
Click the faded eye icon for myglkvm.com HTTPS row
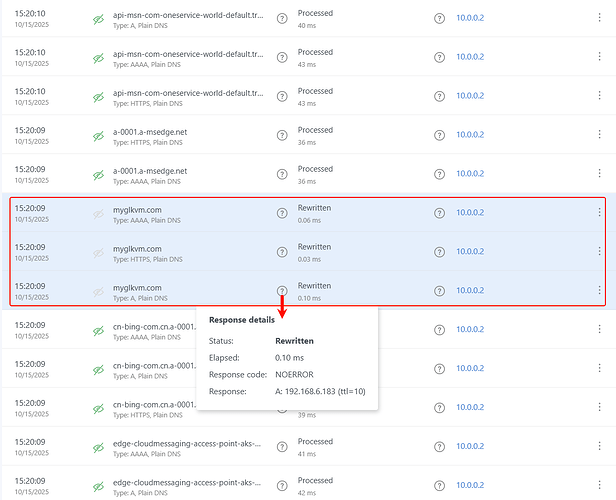[98, 251]
